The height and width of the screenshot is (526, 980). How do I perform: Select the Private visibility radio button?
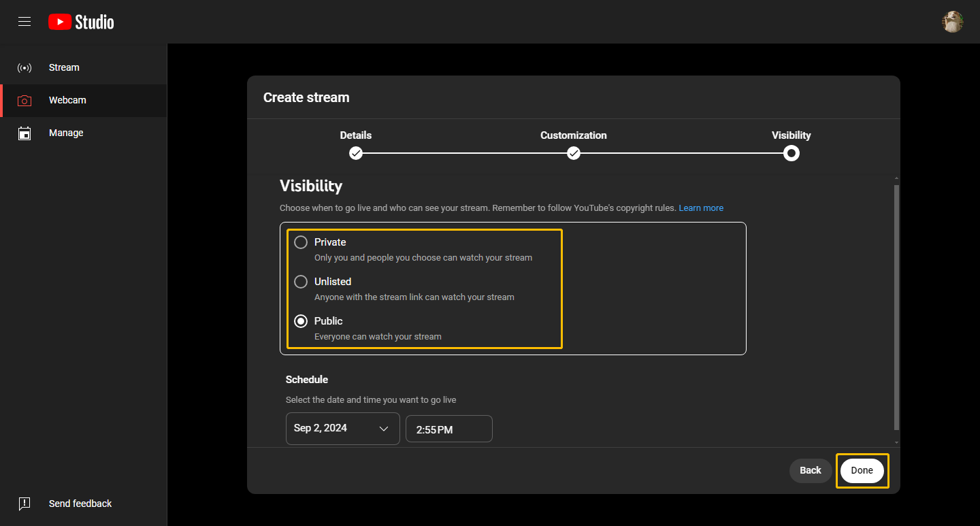tap(301, 242)
